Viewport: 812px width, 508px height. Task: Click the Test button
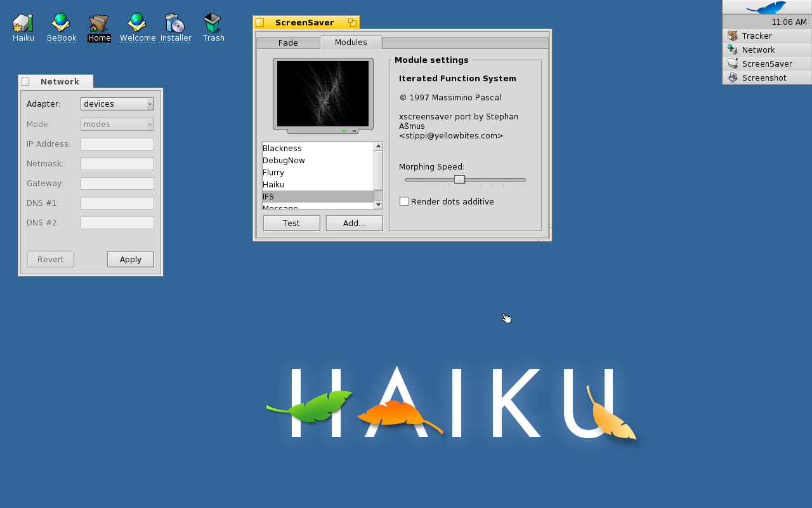(x=292, y=223)
